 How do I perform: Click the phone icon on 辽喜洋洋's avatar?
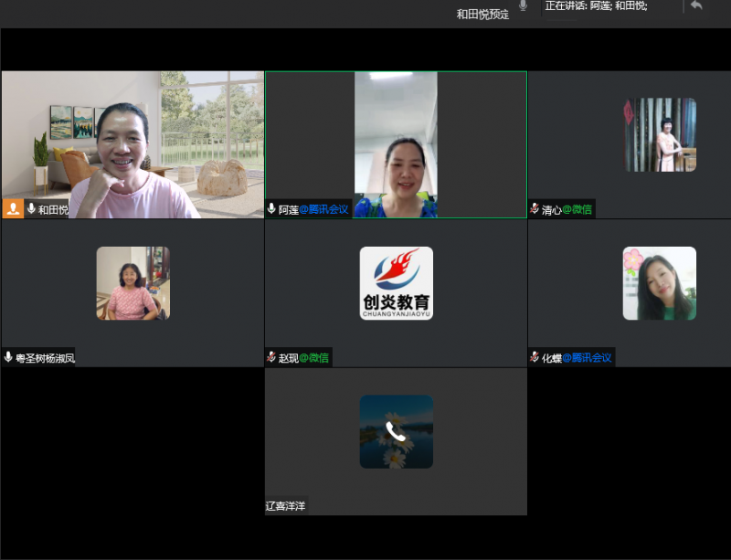[396, 431]
